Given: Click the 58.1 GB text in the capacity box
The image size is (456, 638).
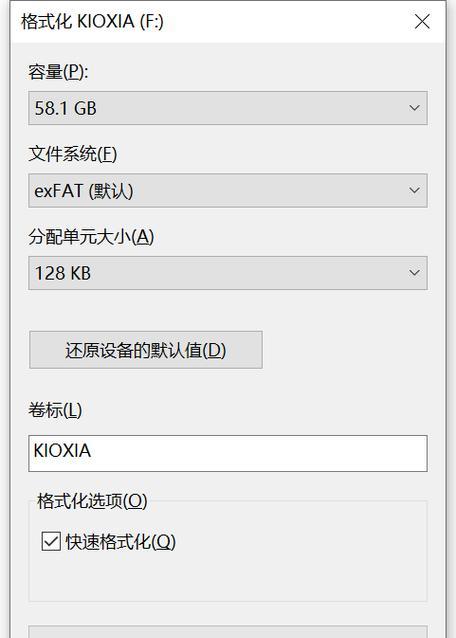Looking at the screenshot, I should pyautogui.click(x=65, y=108).
